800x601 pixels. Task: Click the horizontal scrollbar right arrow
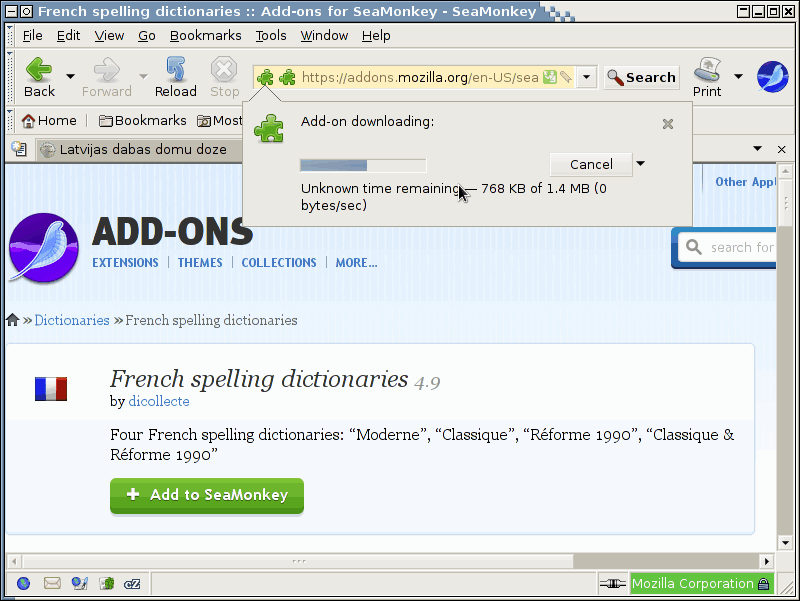[766, 561]
